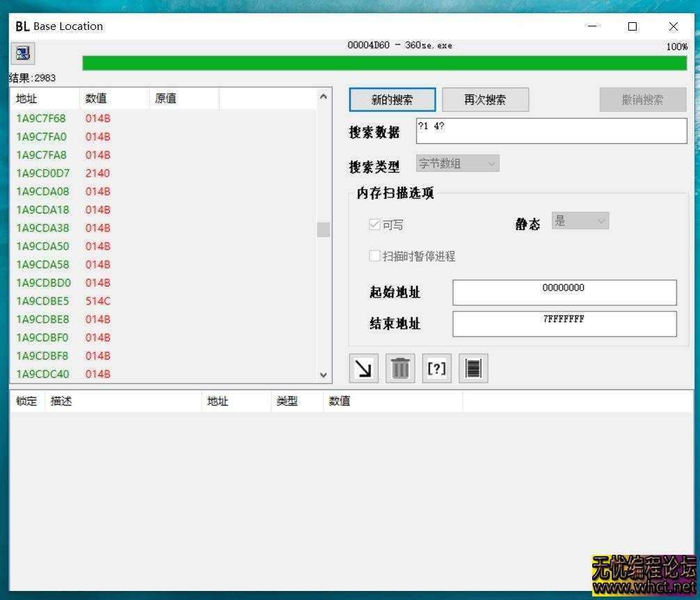The height and width of the screenshot is (600, 700).
Task: Click the trash can icon to clear results
Action: [399, 368]
